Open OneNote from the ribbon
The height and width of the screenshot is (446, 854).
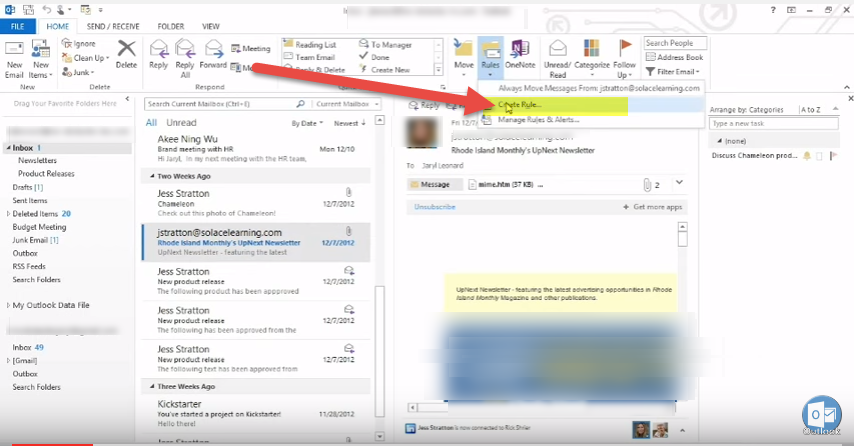[x=520, y=53]
